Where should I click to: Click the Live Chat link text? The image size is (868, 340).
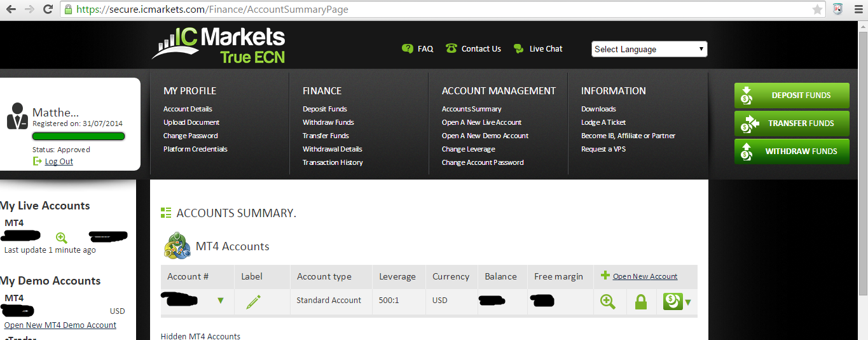[x=546, y=48]
